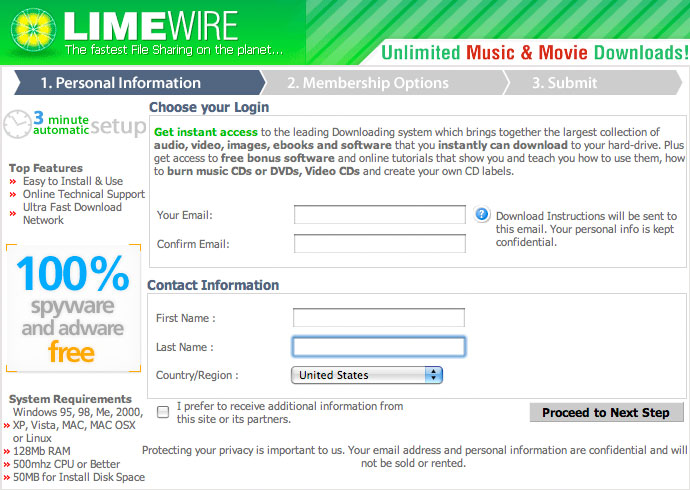Click the Your Email: label
Screen dimensions: 690x490
click(185, 215)
